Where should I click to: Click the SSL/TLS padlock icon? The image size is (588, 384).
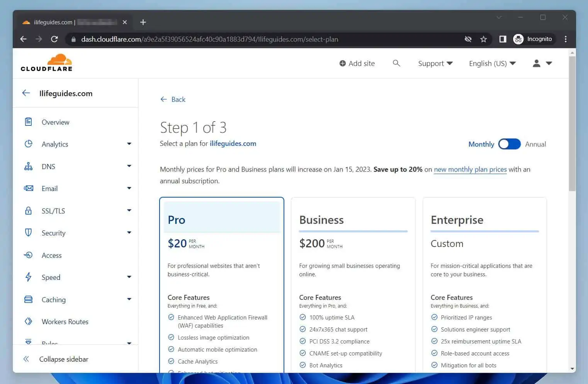tap(28, 211)
